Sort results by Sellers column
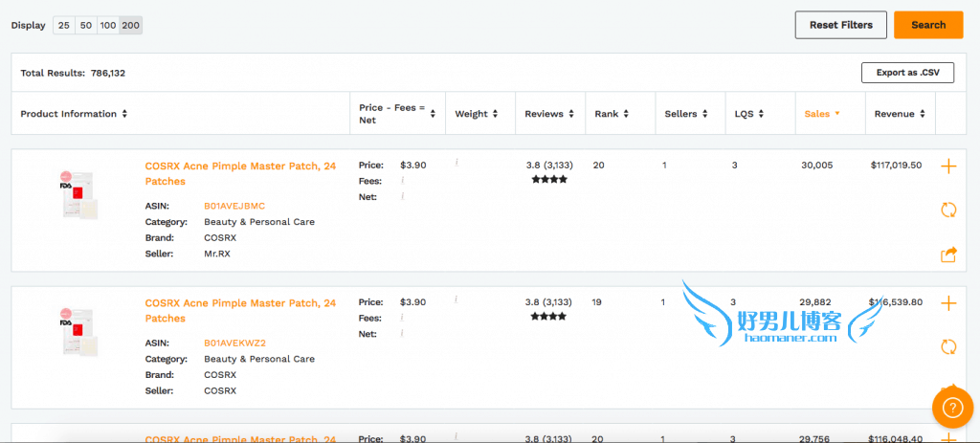The image size is (980, 443). (685, 114)
